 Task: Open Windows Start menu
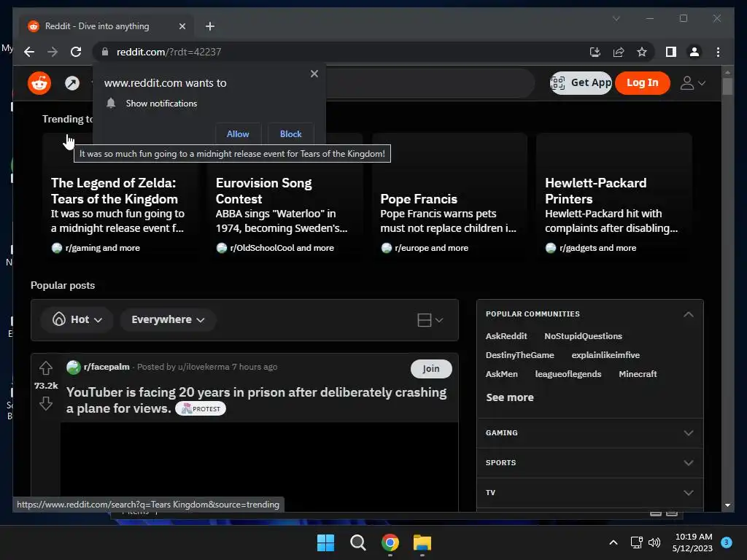[x=325, y=542]
